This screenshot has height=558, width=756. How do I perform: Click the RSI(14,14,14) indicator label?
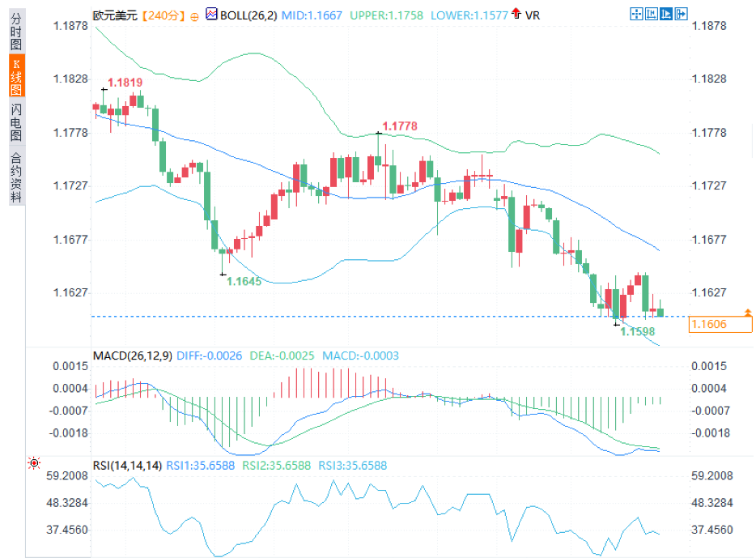click(127, 466)
